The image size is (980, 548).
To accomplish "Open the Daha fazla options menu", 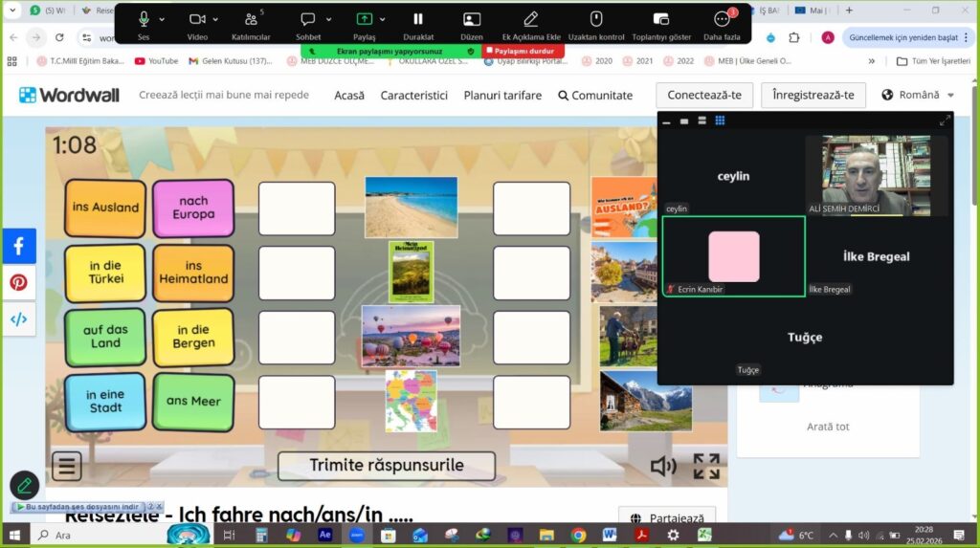I will [722, 19].
